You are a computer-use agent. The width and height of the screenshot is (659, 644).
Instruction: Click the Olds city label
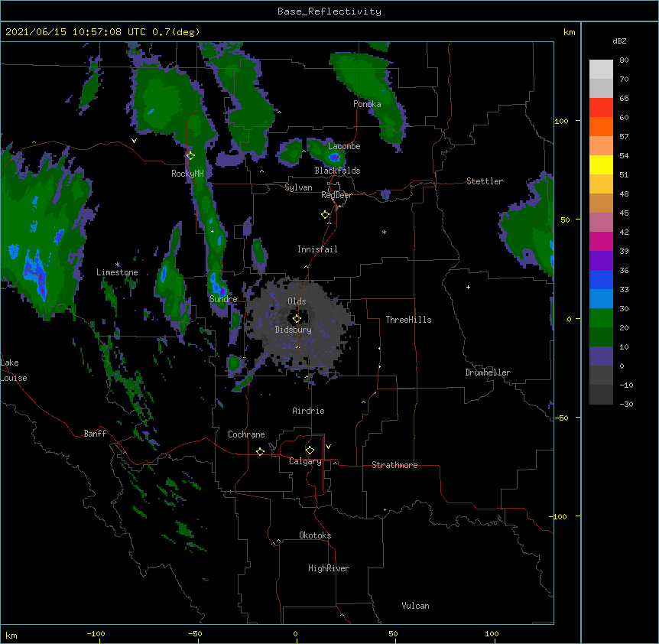tap(297, 301)
